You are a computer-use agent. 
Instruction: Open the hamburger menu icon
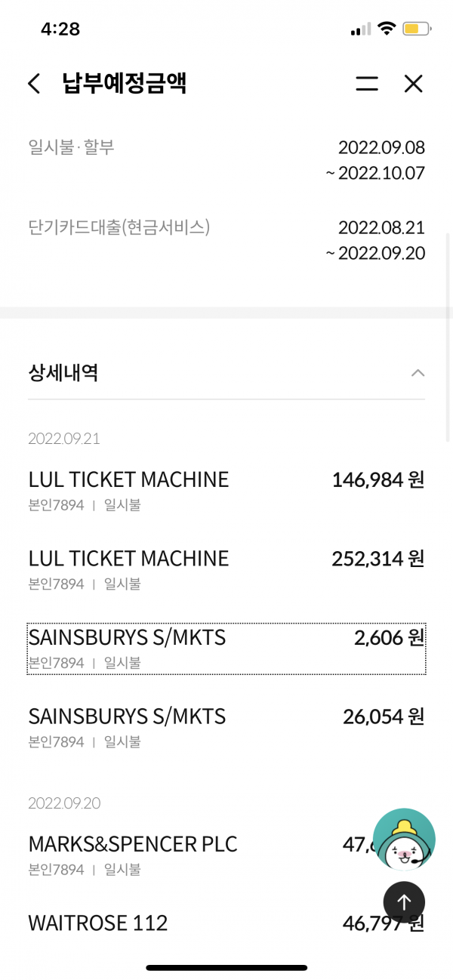tap(367, 83)
